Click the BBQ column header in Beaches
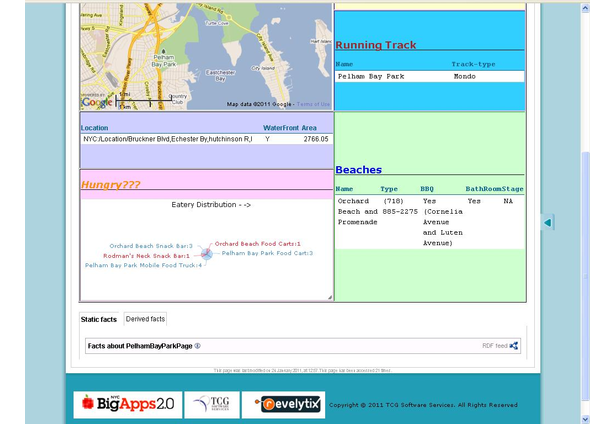This screenshot has height=424, width=615. click(x=427, y=189)
